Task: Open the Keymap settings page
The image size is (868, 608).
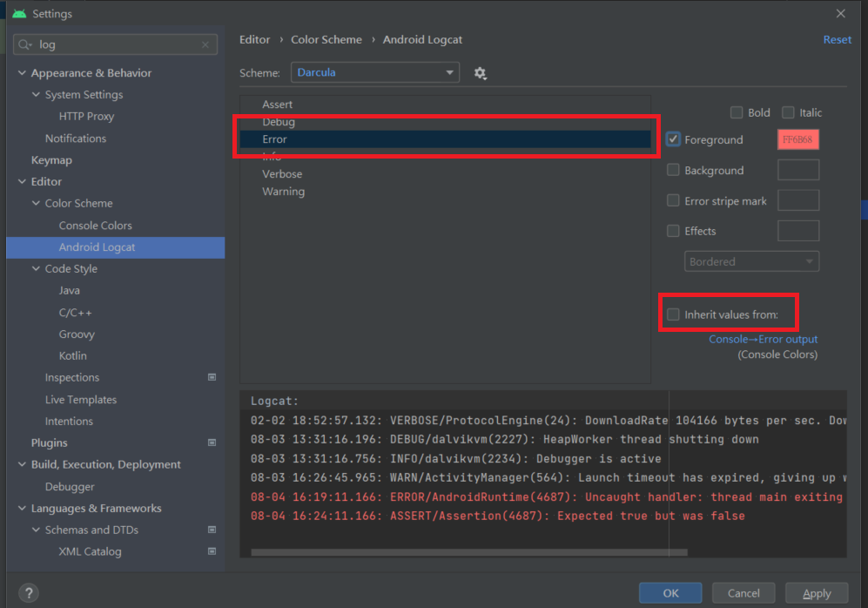Action: [x=51, y=160]
